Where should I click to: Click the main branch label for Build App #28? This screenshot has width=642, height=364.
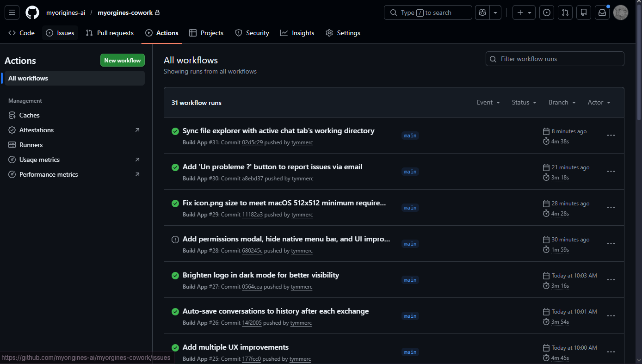pos(410,244)
